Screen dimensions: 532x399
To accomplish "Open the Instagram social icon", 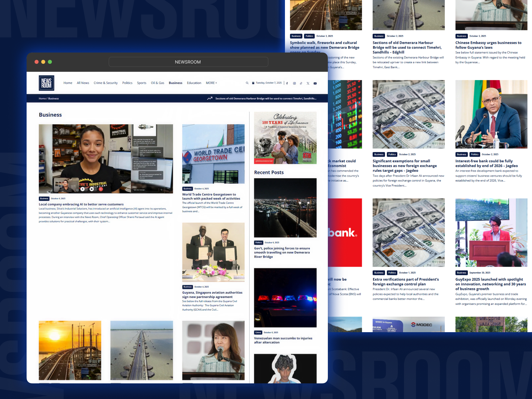I will tap(294, 83).
